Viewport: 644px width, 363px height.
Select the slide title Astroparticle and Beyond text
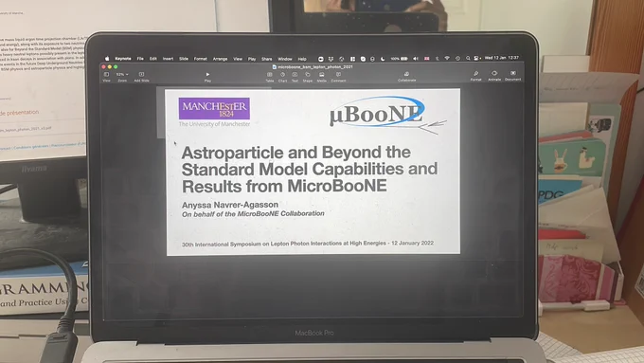310,169
